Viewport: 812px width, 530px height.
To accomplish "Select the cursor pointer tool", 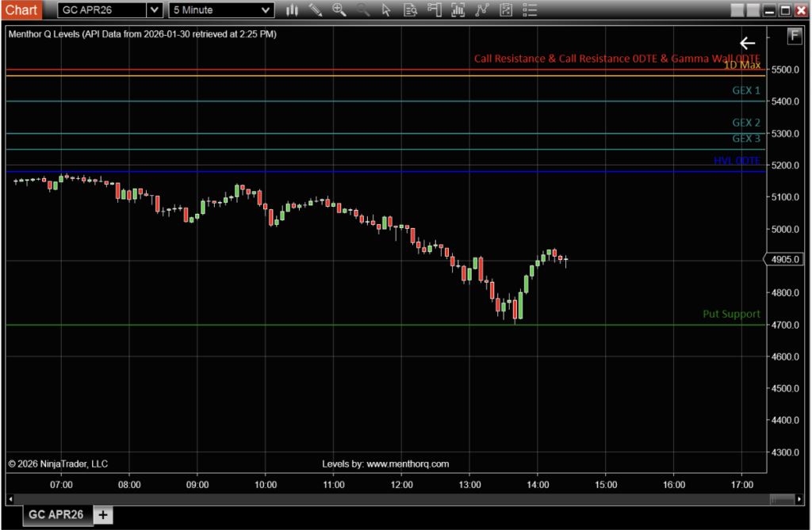I will (x=385, y=10).
